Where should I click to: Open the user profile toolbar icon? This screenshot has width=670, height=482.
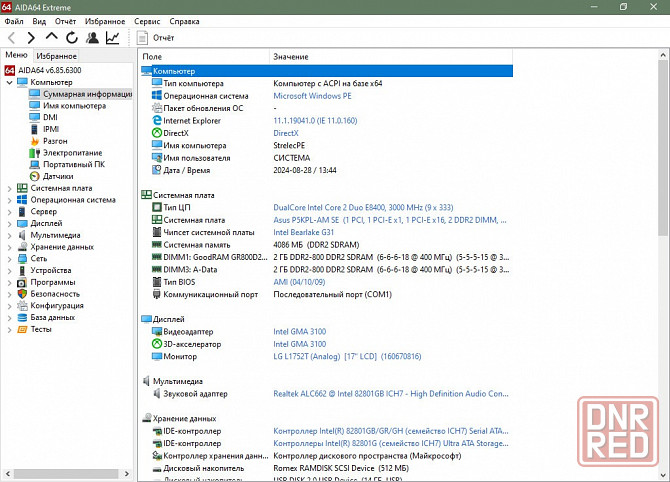coord(92,38)
